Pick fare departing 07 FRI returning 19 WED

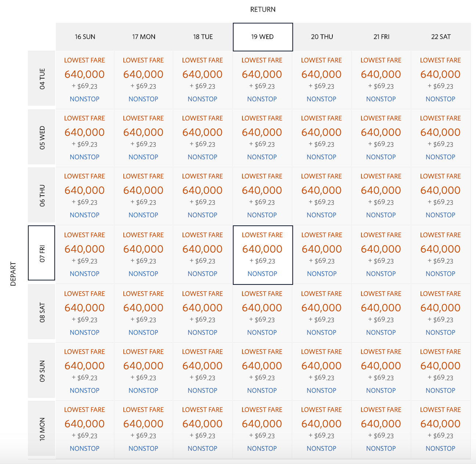[x=262, y=254]
